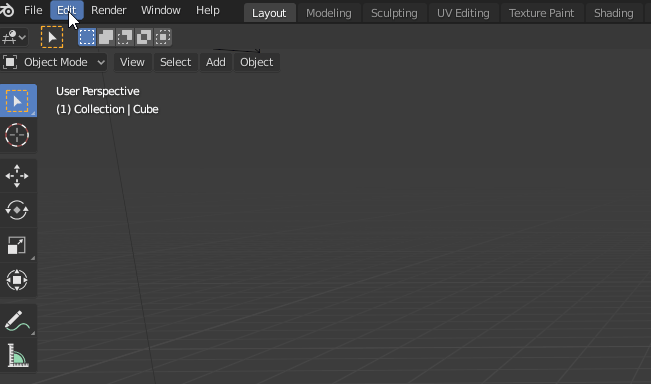Open the Edit menu
The width and height of the screenshot is (651, 384).
[x=66, y=10]
